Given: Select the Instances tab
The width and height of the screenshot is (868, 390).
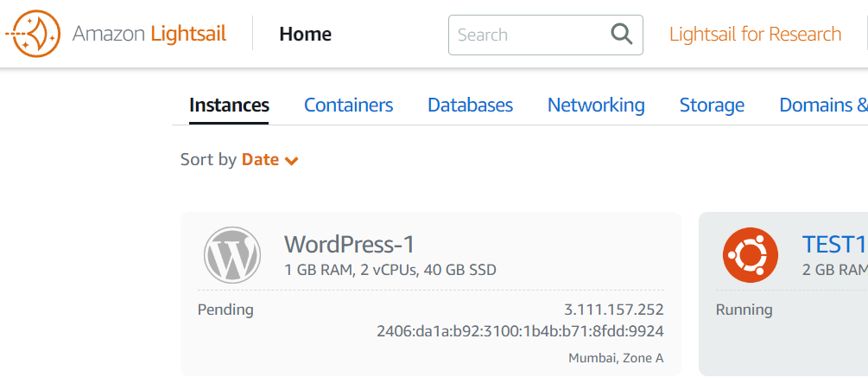Looking at the screenshot, I should pyautogui.click(x=229, y=105).
